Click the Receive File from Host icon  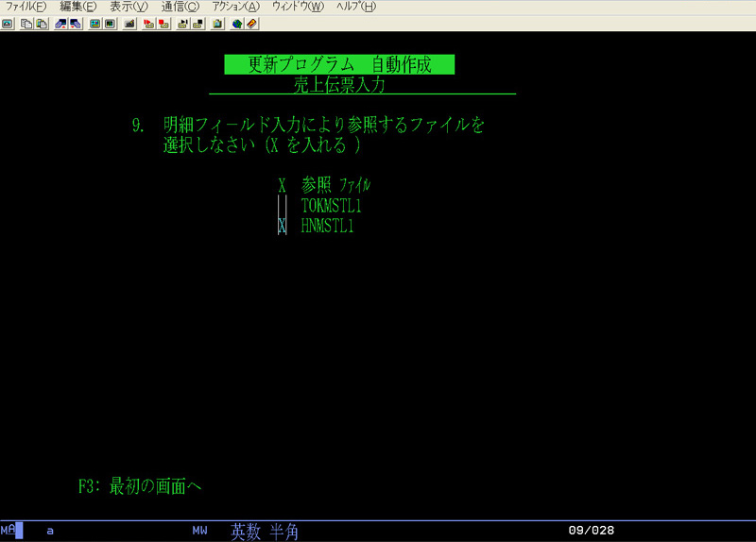pos(76,24)
